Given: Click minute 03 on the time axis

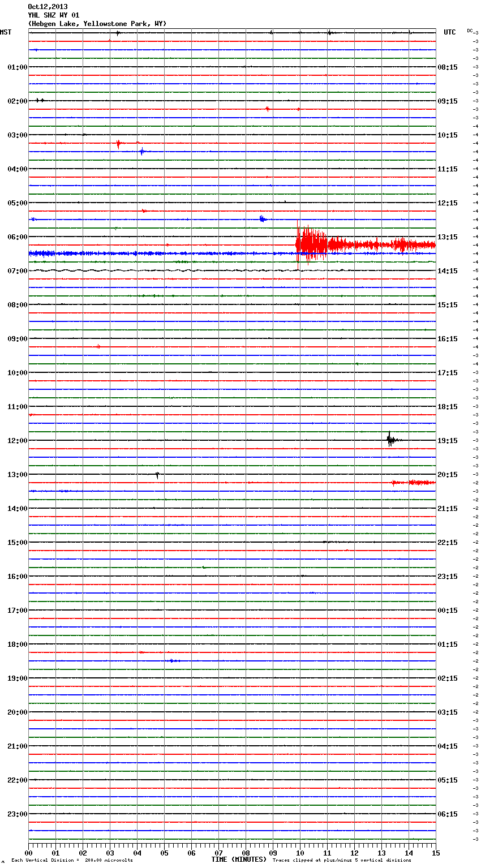Looking at the screenshot, I should coord(110,853).
